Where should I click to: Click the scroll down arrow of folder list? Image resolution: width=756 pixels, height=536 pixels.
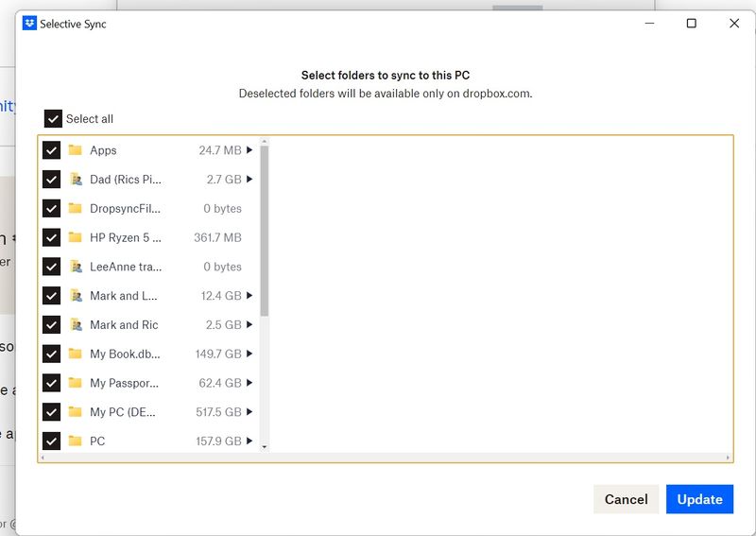[265, 447]
